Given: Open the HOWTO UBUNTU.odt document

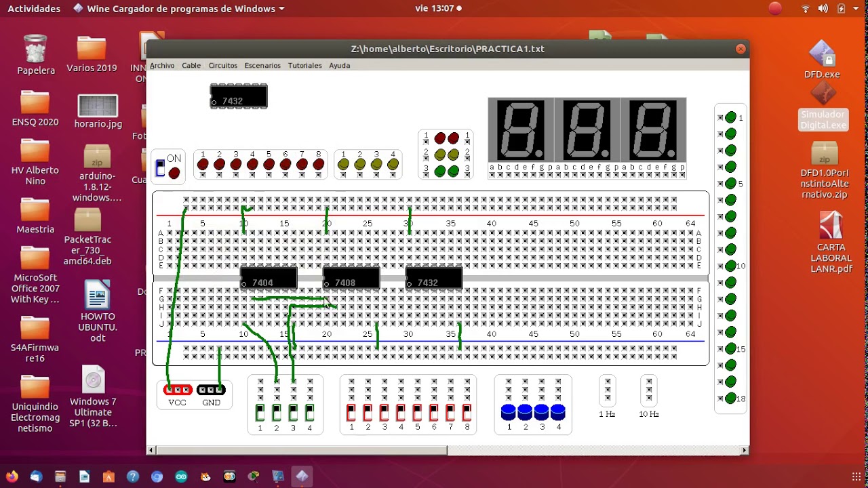Looking at the screenshot, I should coord(98,312).
